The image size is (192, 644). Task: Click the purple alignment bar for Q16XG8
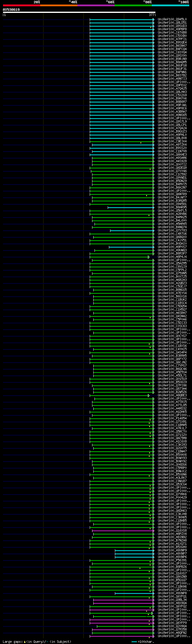coord(123,530)
